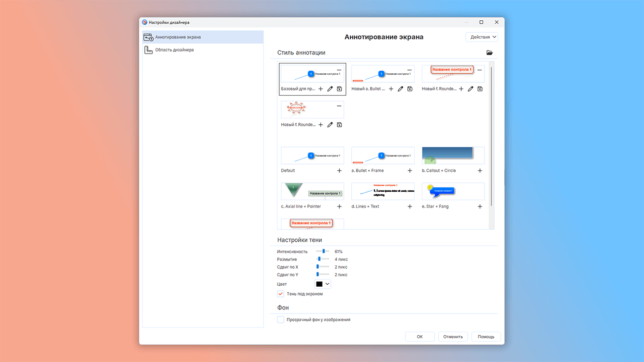644x362 pixels.
Task: Enable Прозрачный фон у изображения checkbox
Action: pos(280,319)
